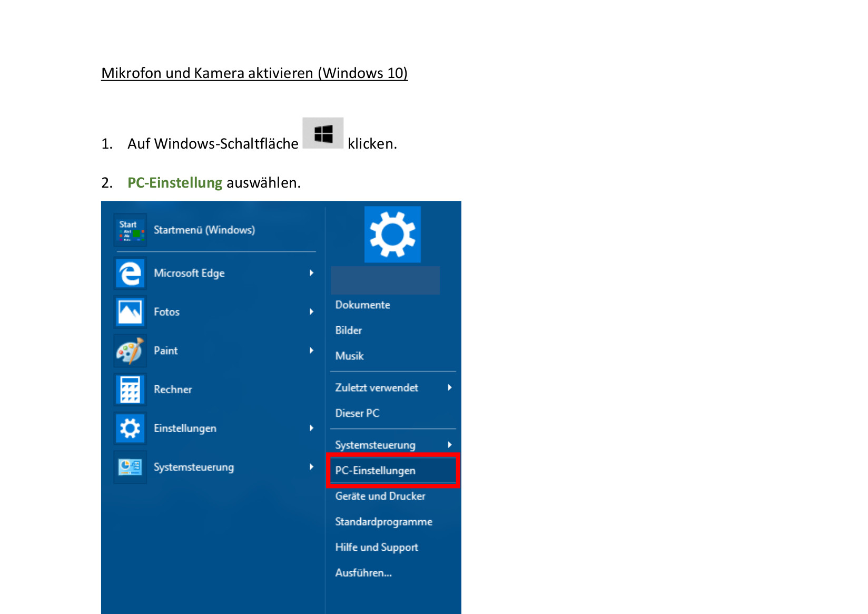This screenshot has width=868, height=614.
Task: Click the Microsoft Edge label
Action: [x=189, y=273]
